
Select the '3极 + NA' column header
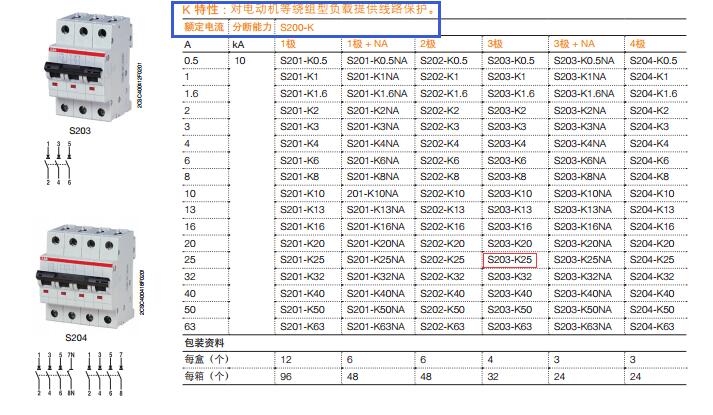point(574,44)
